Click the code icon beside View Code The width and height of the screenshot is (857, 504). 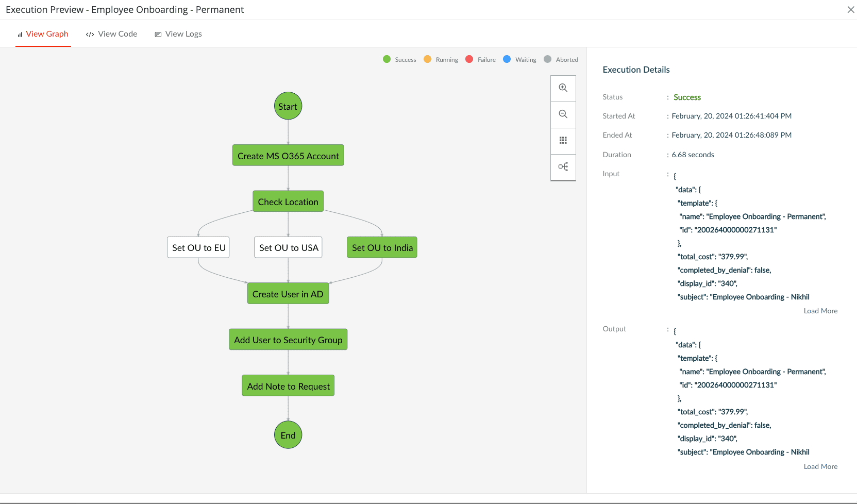click(x=89, y=34)
